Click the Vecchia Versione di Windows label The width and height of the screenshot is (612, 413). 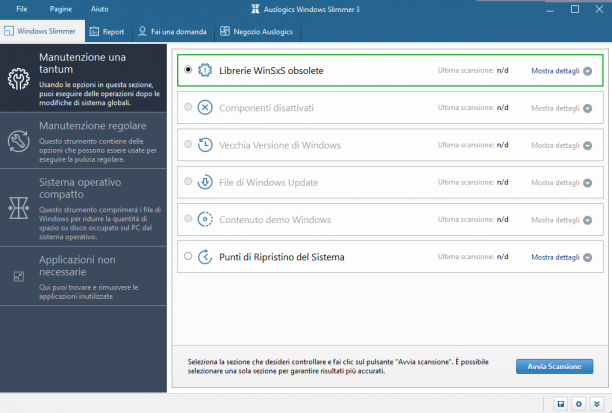point(280,145)
